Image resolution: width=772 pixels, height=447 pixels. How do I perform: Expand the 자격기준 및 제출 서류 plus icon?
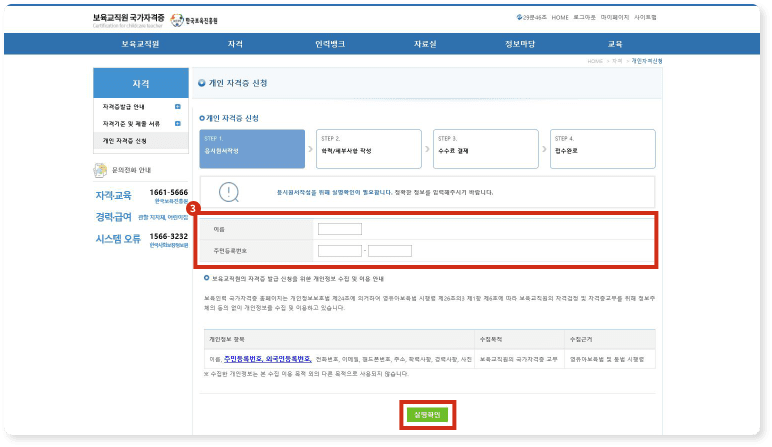[178, 124]
